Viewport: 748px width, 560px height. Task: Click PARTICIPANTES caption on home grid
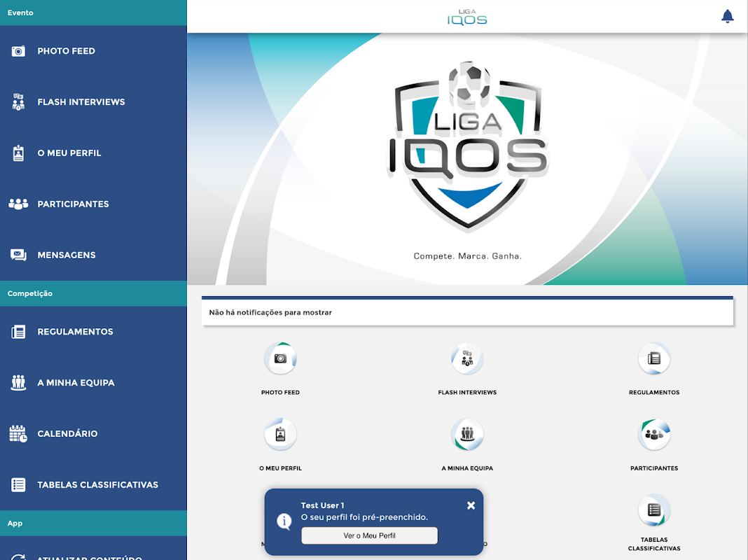[x=654, y=468]
